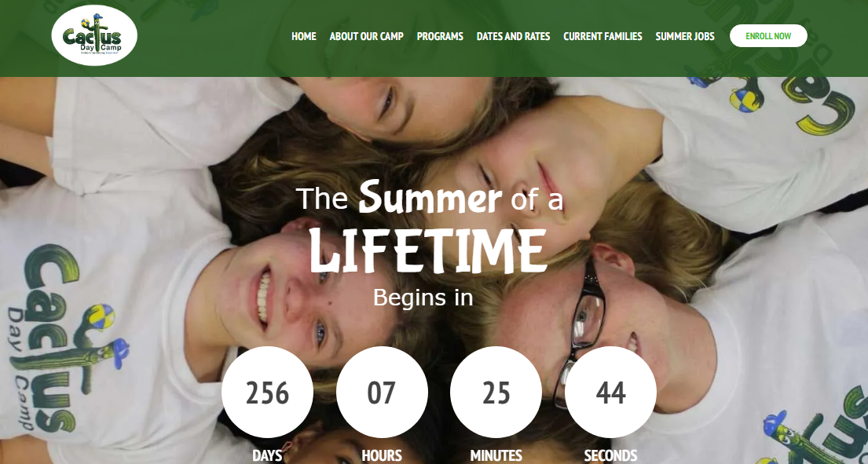Image resolution: width=868 pixels, height=464 pixels.
Task: Click the 25 minutes countdown circle
Action: click(496, 392)
